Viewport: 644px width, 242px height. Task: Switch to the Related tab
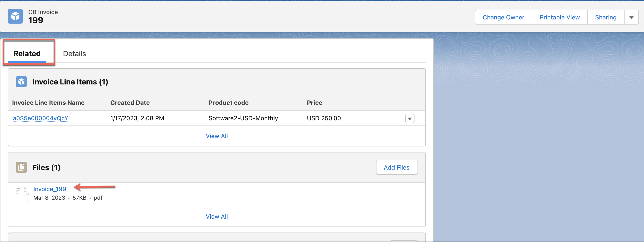click(27, 54)
